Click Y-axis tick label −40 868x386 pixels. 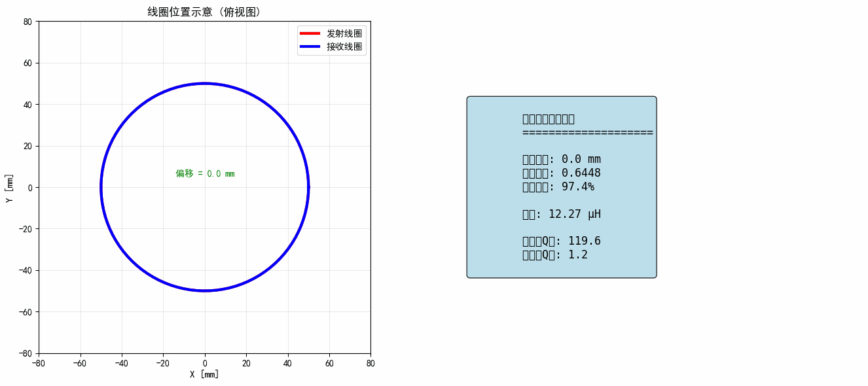pyautogui.click(x=25, y=270)
